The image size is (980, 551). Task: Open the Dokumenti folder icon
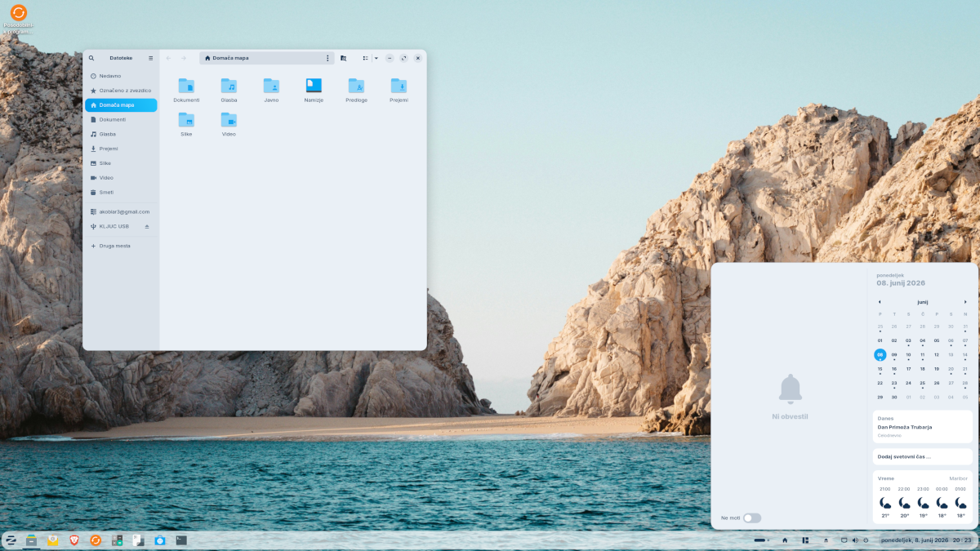(186, 86)
